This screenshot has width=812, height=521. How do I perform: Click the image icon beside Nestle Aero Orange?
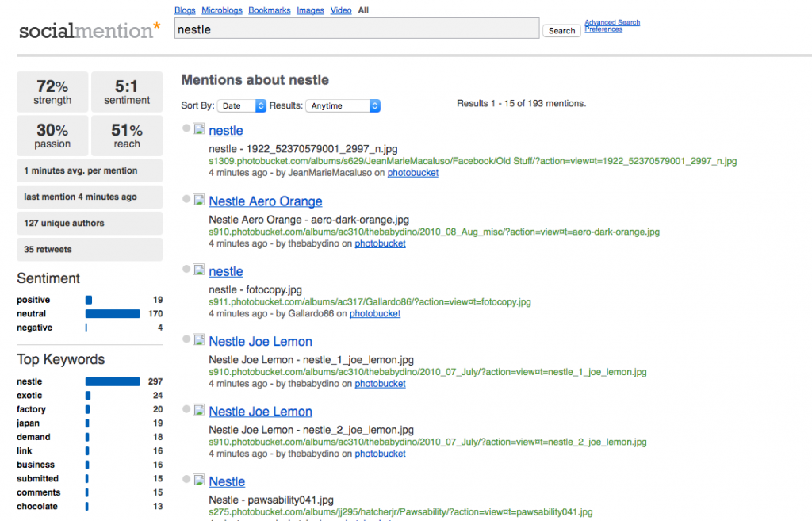click(x=199, y=199)
